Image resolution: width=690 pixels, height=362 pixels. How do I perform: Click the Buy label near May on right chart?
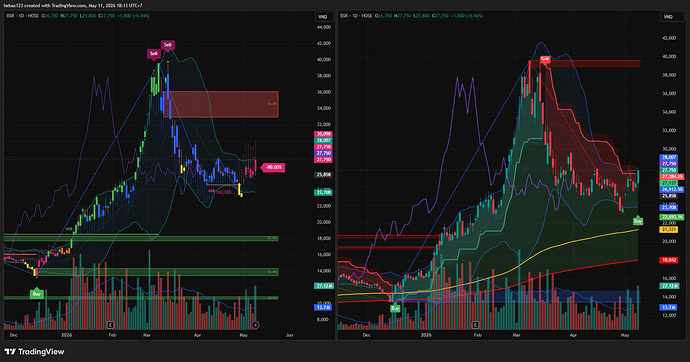[638, 221]
